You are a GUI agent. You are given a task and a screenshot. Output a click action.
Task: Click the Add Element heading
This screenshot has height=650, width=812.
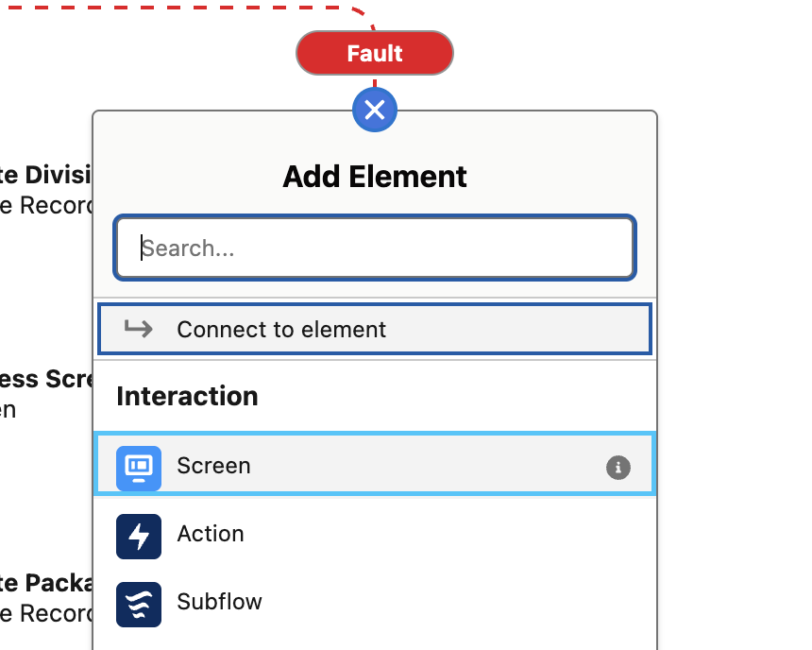point(375,177)
